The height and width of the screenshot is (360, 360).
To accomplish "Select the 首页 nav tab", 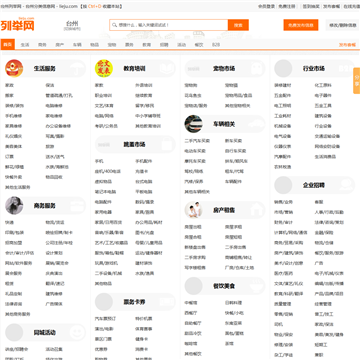I will 7,45.
